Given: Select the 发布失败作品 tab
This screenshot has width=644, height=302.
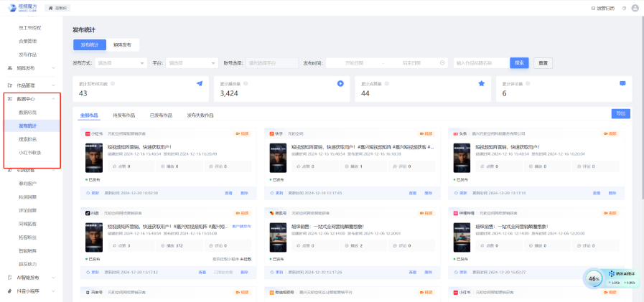Looking at the screenshot, I should click(200, 115).
